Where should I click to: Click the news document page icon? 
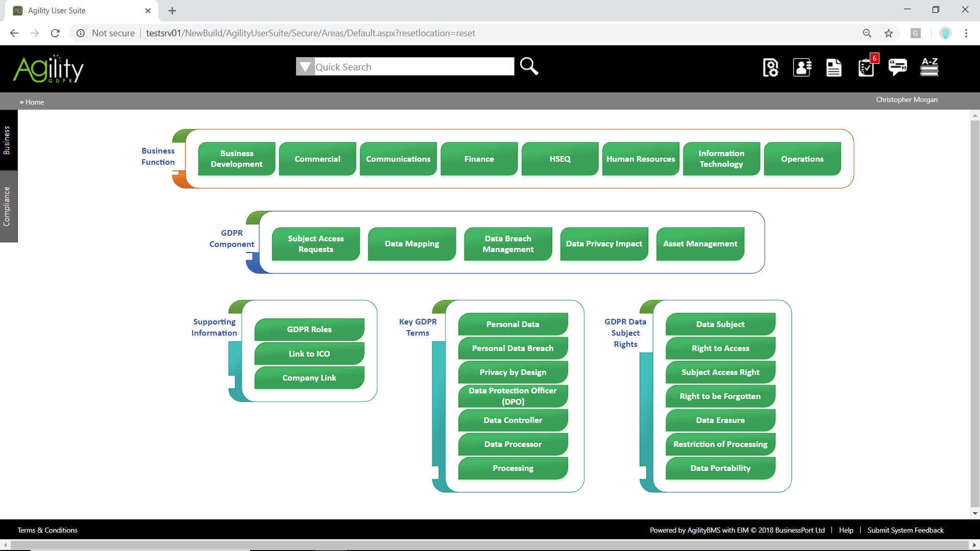click(834, 67)
